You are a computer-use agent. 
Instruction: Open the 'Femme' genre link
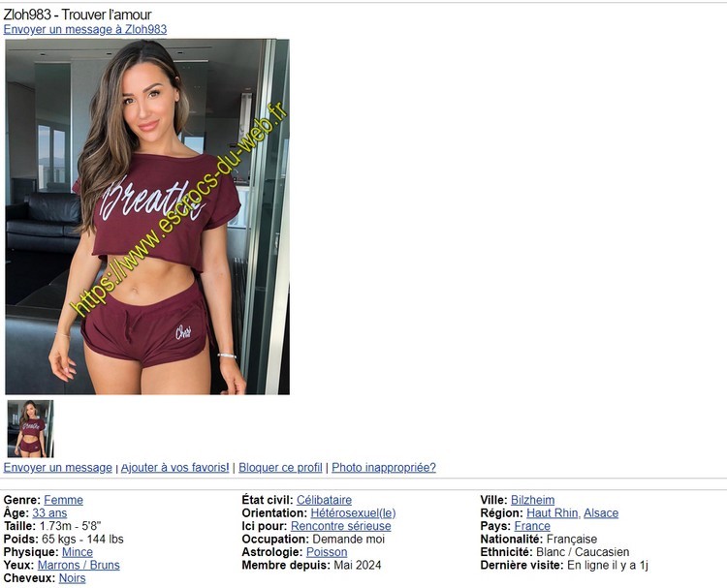point(63,500)
